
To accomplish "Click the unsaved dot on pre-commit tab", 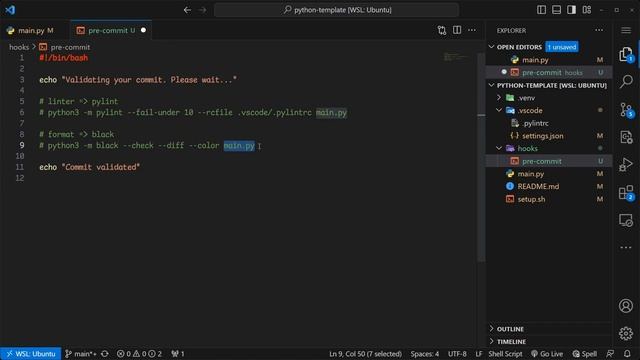I will tap(143, 30).
